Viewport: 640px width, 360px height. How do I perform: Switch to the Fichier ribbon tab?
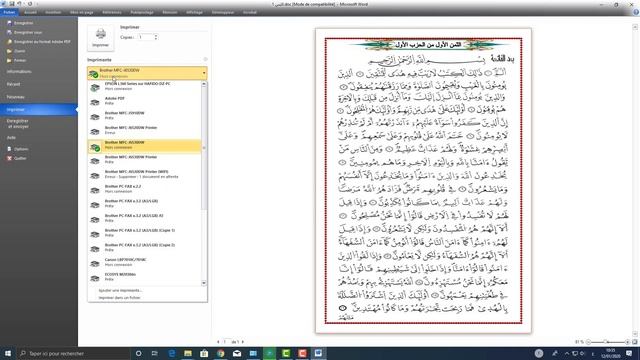[x=9, y=12]
